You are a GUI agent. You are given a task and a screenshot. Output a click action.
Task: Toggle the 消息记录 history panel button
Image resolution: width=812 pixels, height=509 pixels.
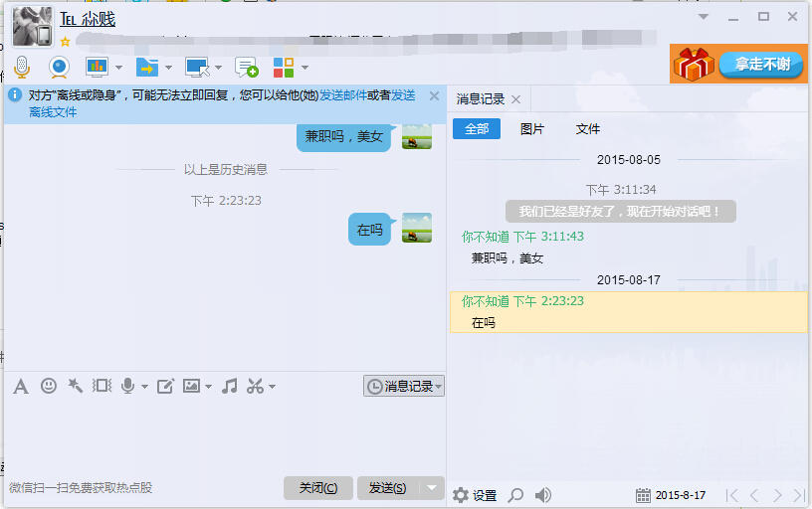[403, 386]
